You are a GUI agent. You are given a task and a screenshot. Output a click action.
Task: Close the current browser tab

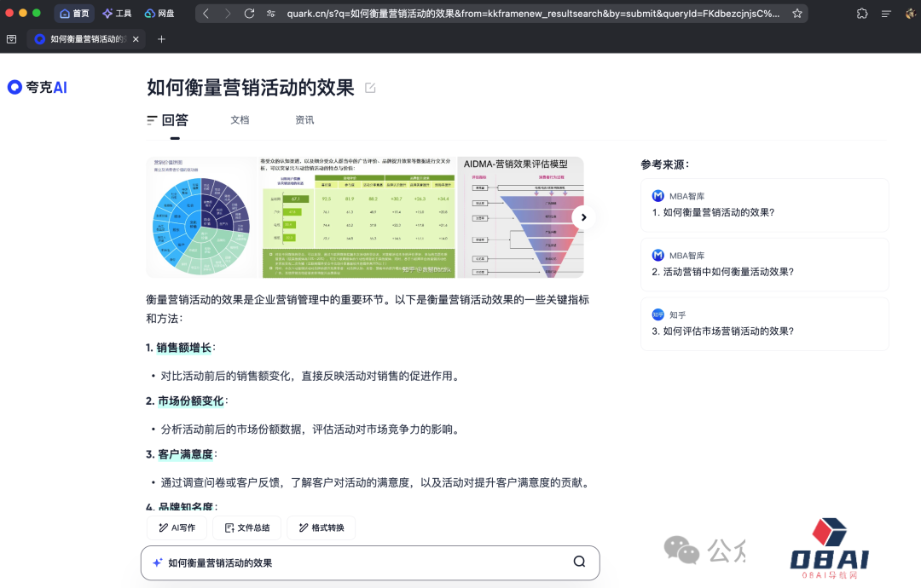[136, 39]
